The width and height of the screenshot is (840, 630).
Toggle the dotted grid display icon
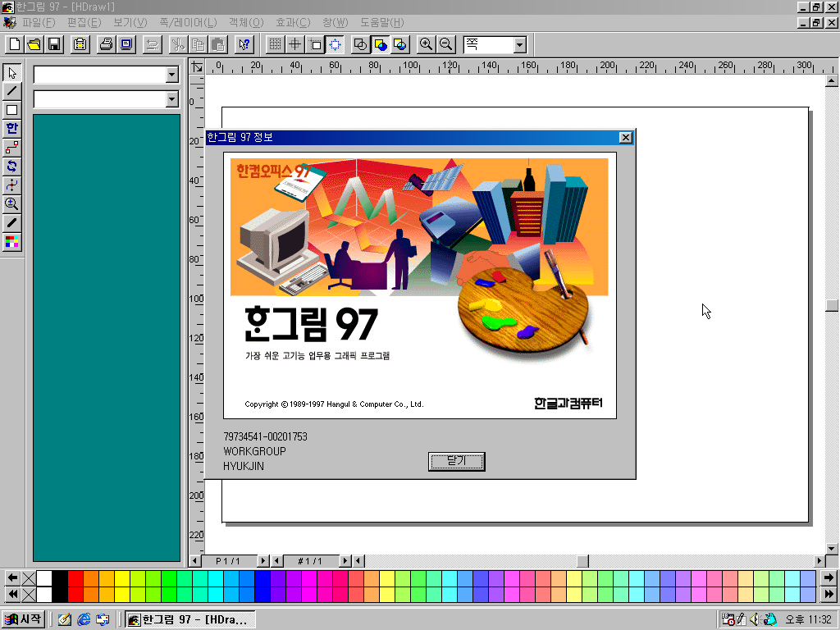tap(275, 44)
